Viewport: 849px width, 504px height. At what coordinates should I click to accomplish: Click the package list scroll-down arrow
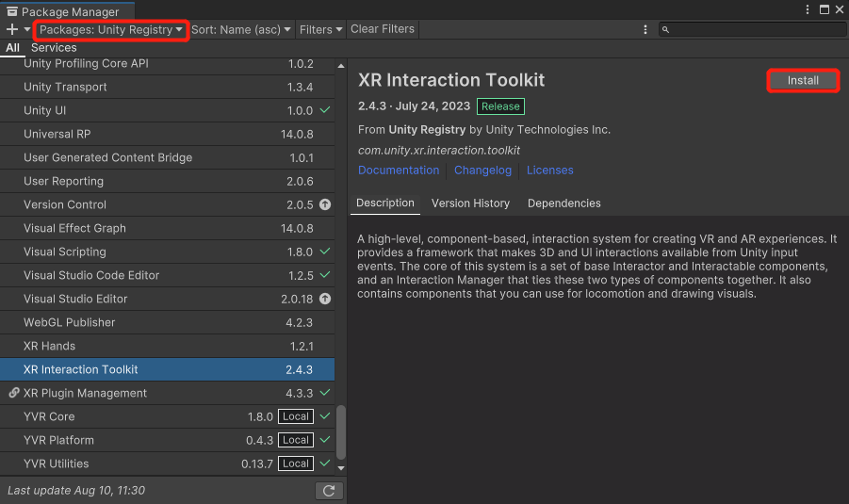coord(340,467)
